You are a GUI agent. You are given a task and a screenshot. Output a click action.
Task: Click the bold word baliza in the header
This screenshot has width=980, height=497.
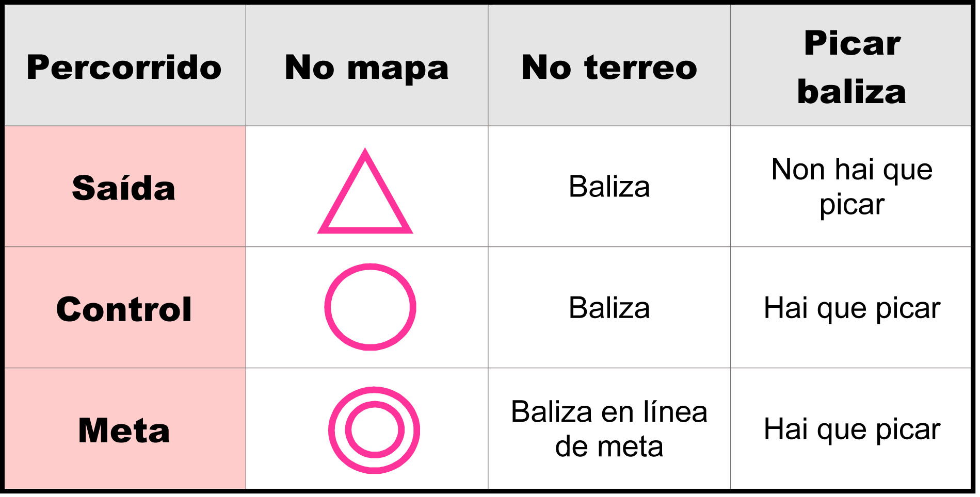[x=852, y=92]
